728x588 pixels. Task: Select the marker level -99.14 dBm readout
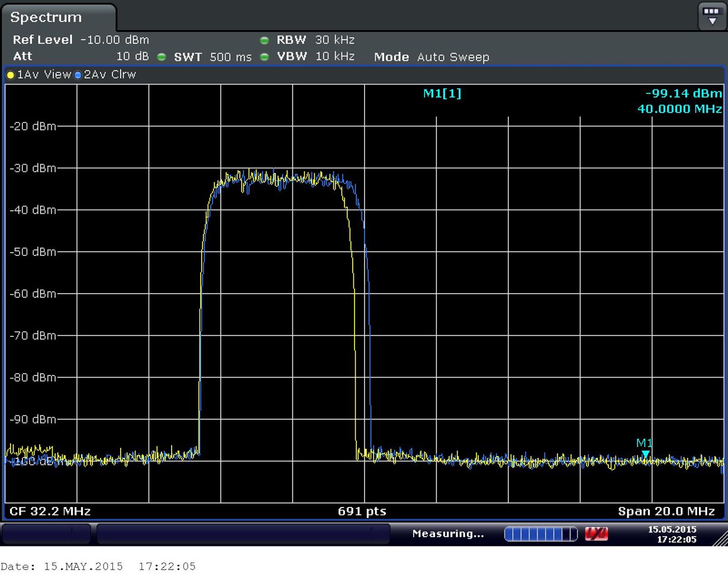[684, 94]
